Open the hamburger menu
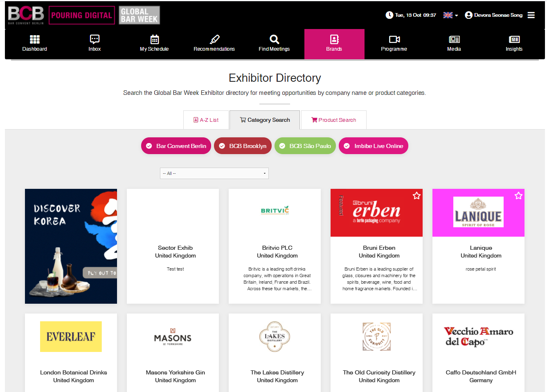Viewport: 547px width, 392px height. 531,15
